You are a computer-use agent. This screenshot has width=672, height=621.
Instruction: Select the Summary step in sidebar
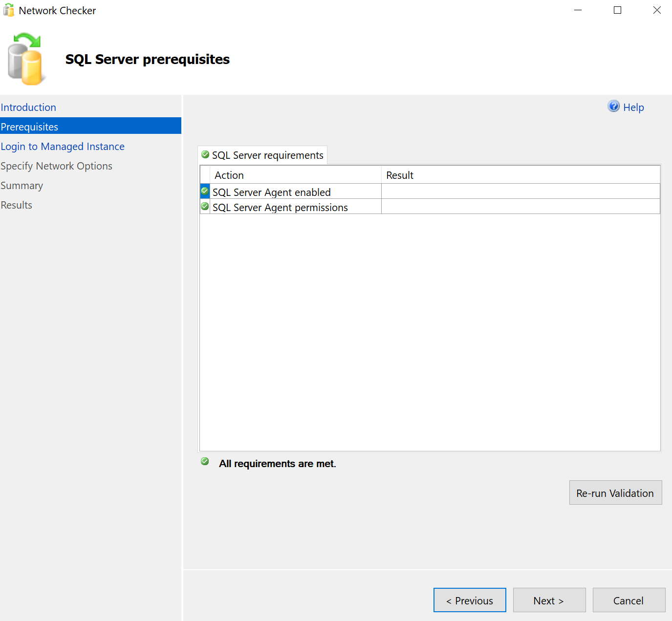pos(22,186)
